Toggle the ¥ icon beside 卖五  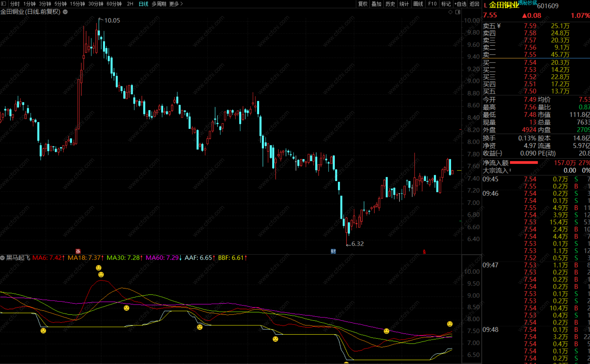point(499,26)
